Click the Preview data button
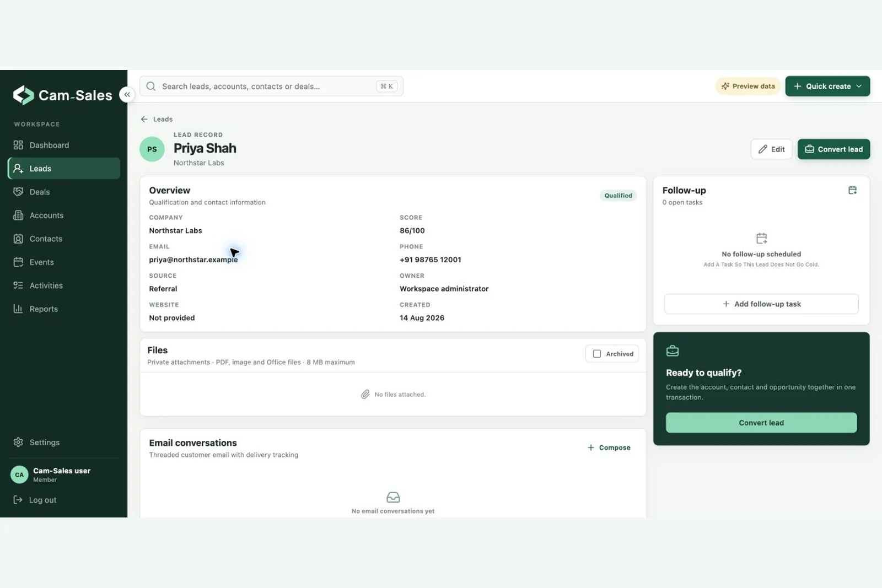 tap(748, 87)
